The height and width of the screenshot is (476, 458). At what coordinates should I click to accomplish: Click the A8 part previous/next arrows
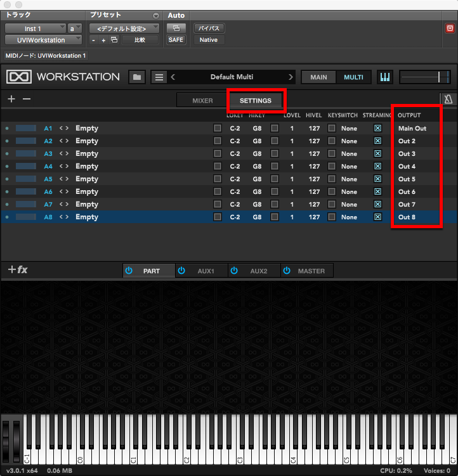click(64, 217)
